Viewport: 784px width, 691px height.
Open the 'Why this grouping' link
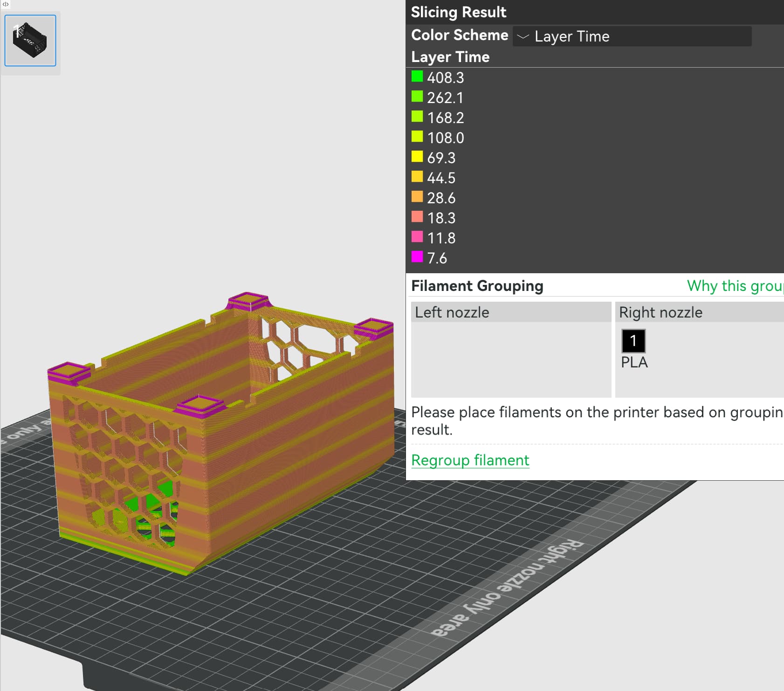(735, 285)
